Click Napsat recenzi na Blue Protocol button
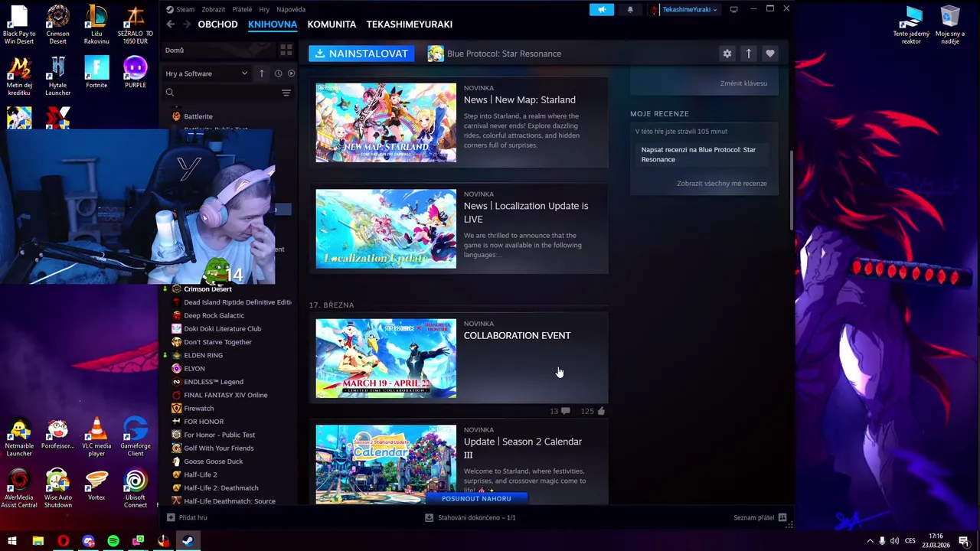Screen dimensions: 980x551 703,155
